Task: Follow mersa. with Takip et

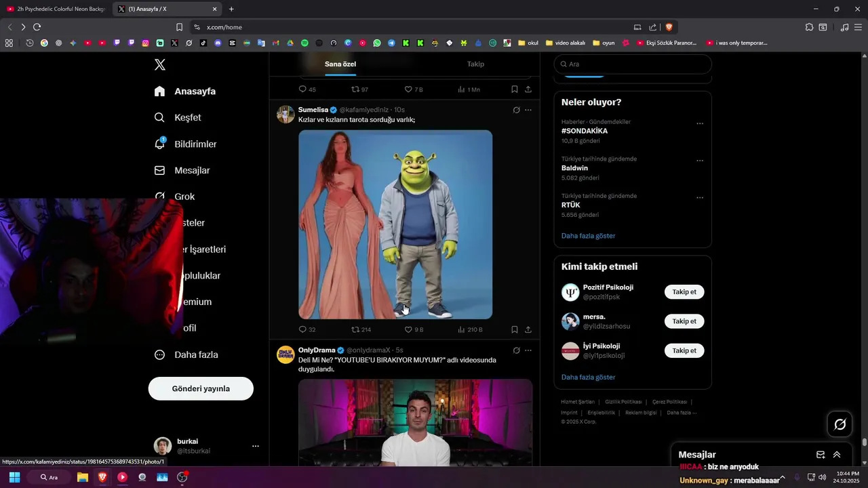Action: (684, 321)
